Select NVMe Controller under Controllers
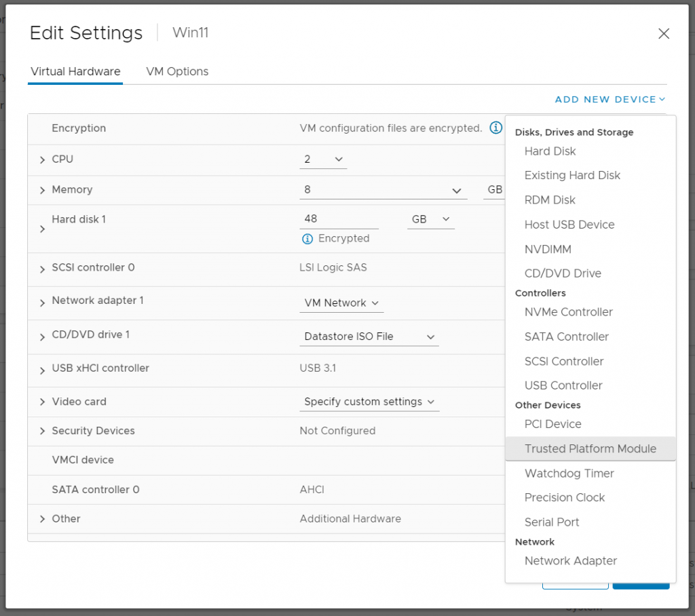The height and width of the screenshot is (616, 695). [568, 312]
